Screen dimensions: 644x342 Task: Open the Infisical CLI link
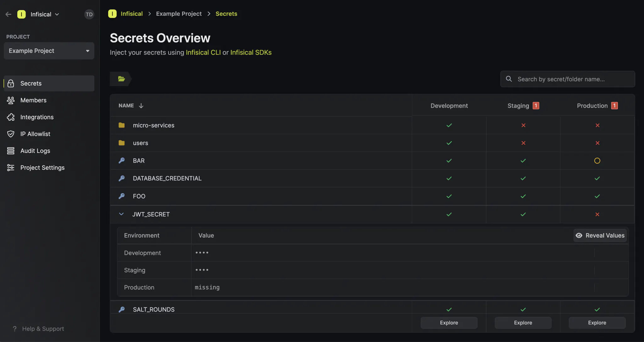[x=203, y=52]
